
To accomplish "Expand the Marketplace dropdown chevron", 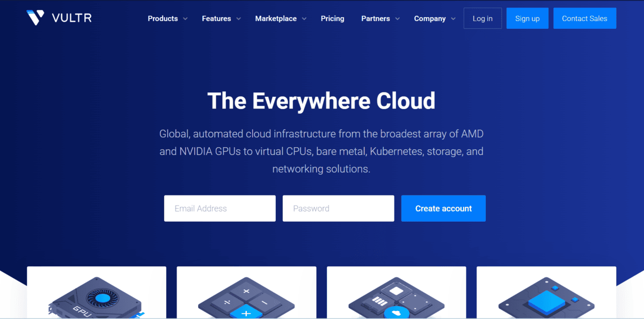I will (304, 19).
